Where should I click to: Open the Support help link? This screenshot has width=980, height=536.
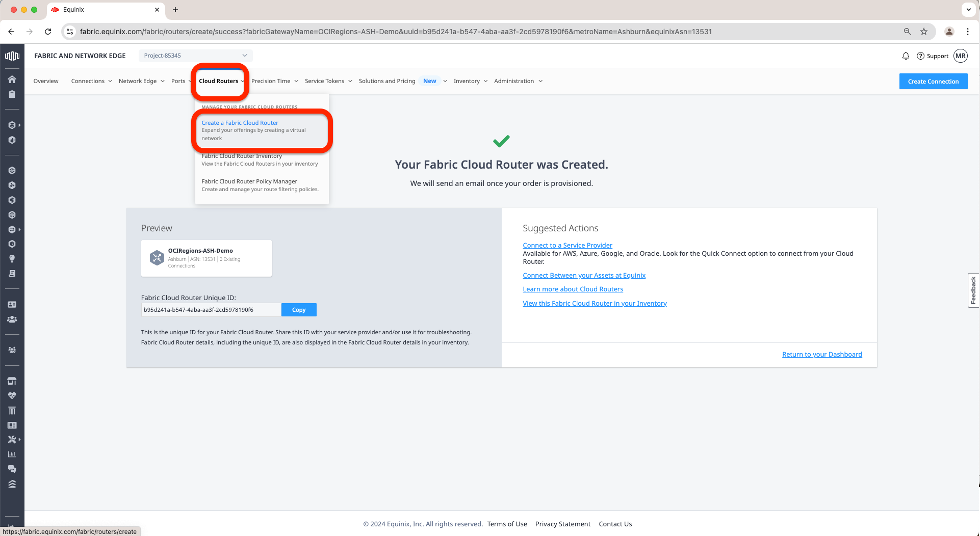point(933,56)
